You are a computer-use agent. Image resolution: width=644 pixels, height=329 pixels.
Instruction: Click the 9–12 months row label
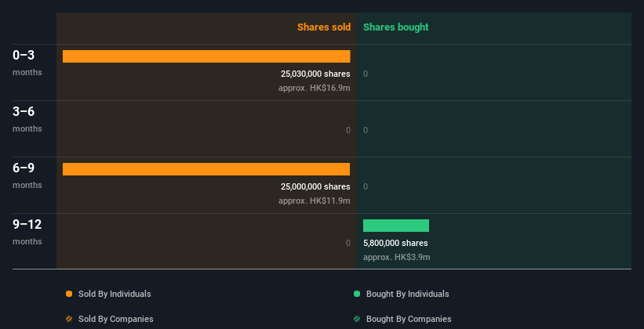27,232
